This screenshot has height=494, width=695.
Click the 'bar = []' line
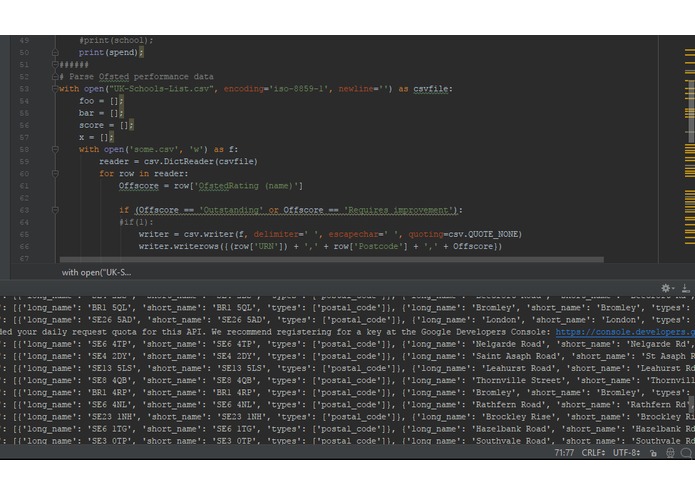point(101,113)
